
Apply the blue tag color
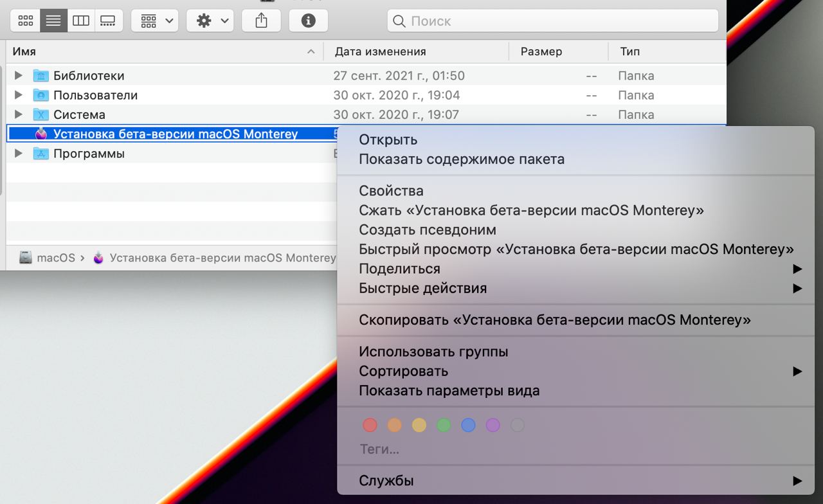[x=468, y=425]
